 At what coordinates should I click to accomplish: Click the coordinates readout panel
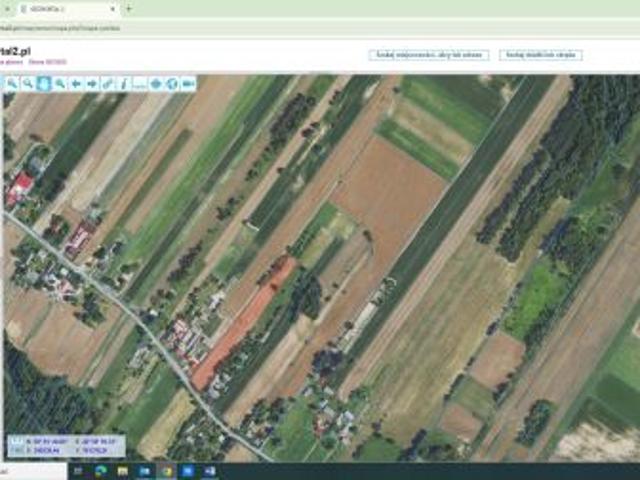click(67, 446)
